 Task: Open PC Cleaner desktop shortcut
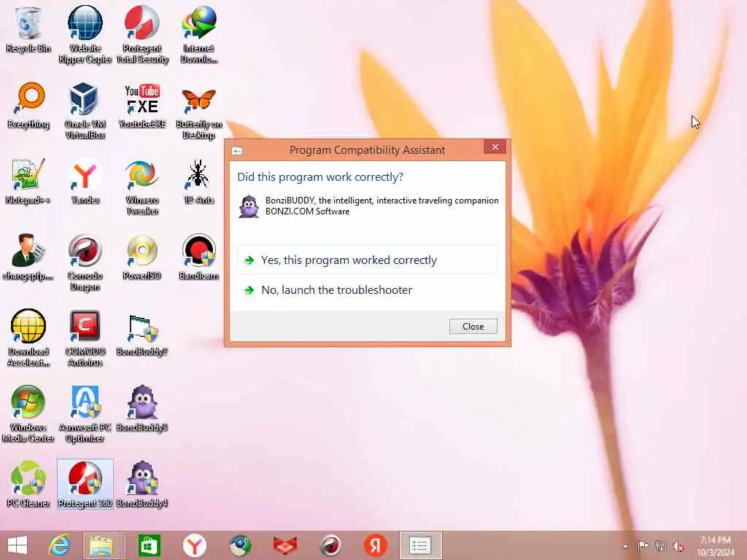pos(28,484)
